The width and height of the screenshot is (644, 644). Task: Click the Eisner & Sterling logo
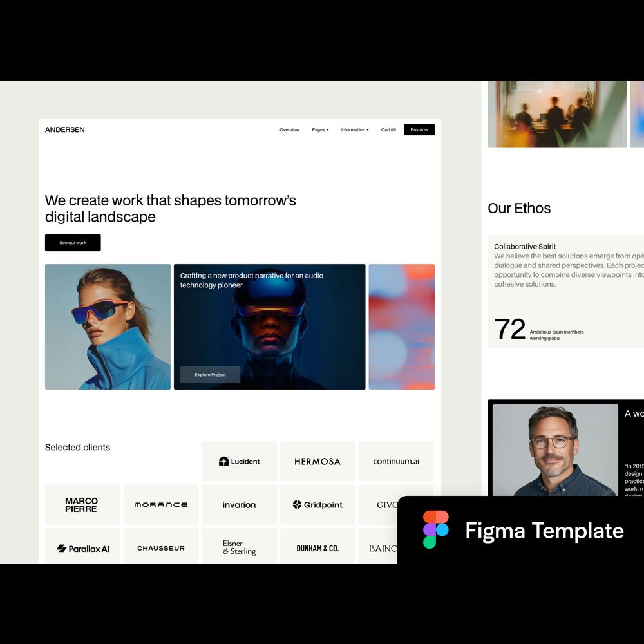240,548
